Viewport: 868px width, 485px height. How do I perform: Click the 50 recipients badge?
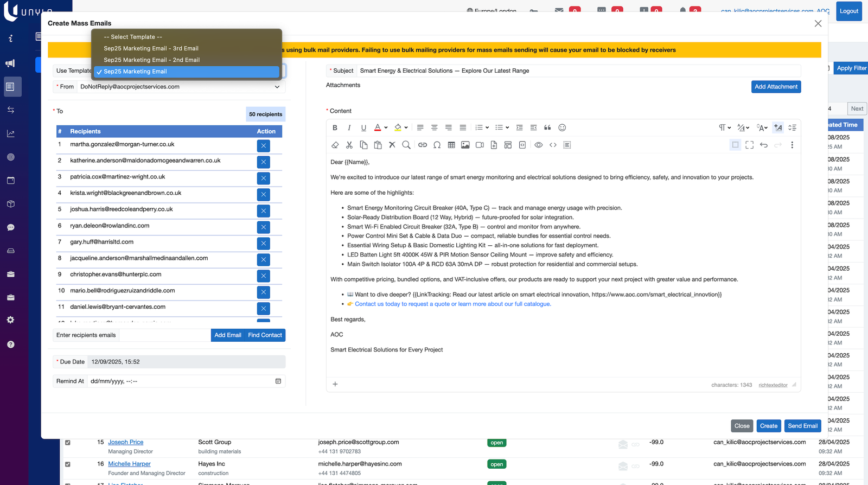point(265,114)
